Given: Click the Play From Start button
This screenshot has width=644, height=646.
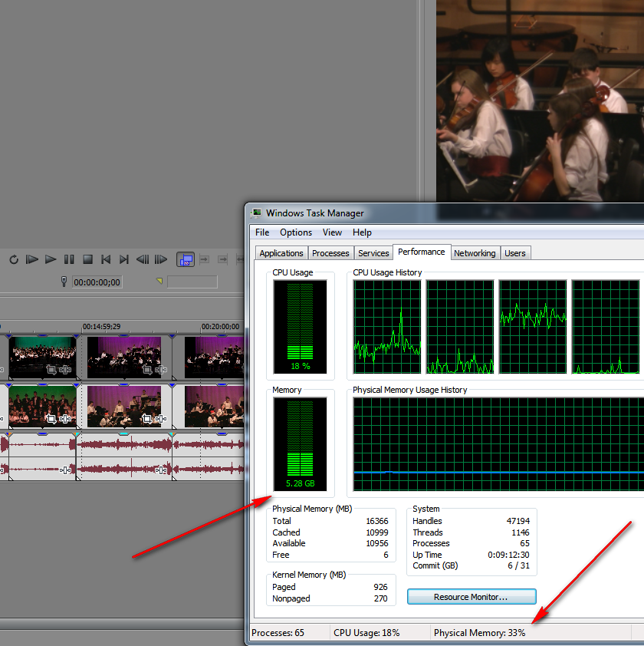Looking at the screenshot, I should pos(31,259).
